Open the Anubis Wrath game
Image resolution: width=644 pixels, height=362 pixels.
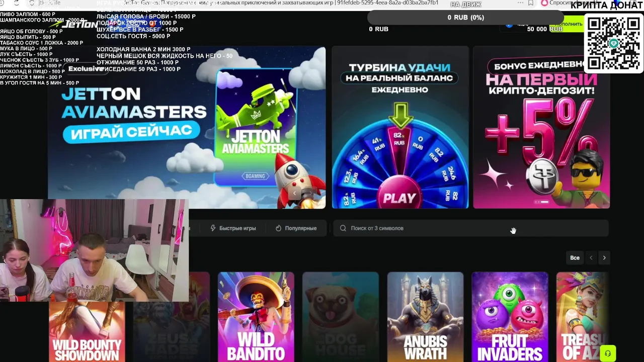point(425,317)
